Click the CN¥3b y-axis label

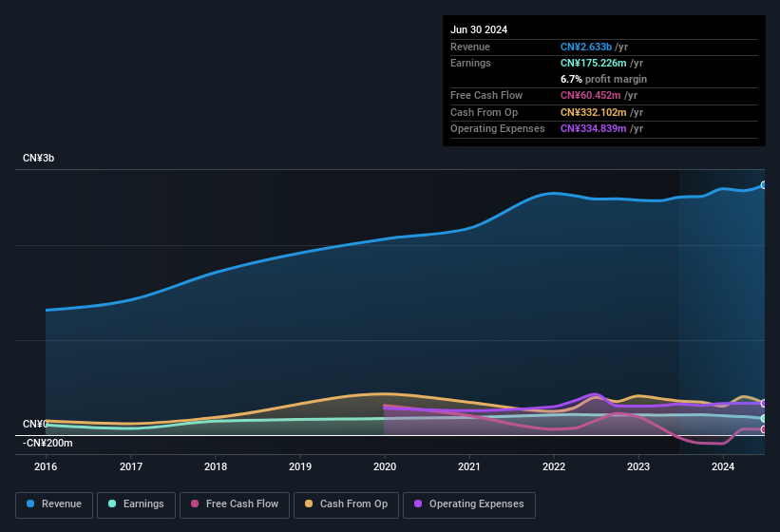coord(39,158)
